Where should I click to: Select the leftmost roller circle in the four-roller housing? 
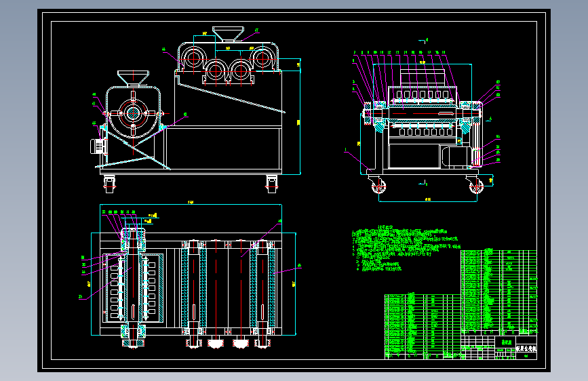coord(193,59)
